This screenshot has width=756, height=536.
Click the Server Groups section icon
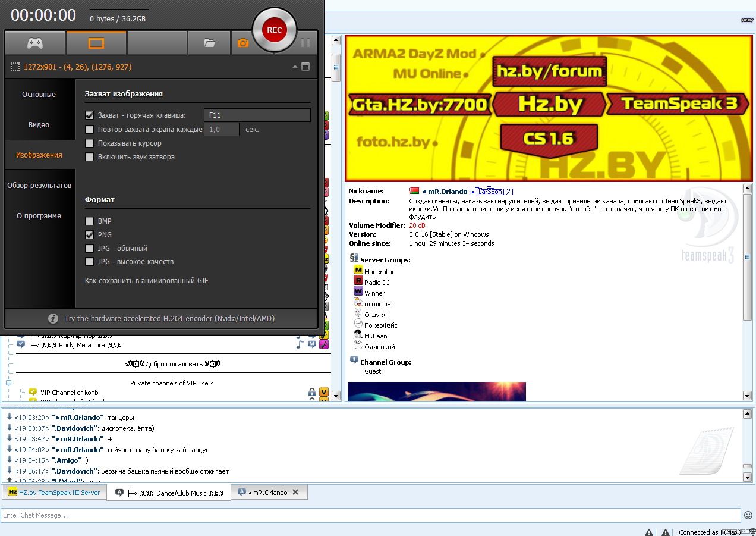pyautogui.click(x=354, y=258)
